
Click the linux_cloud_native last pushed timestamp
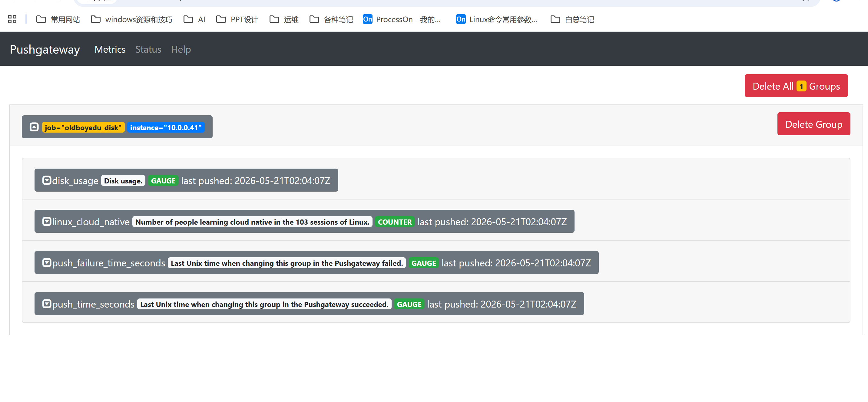[x=492, y=222]
